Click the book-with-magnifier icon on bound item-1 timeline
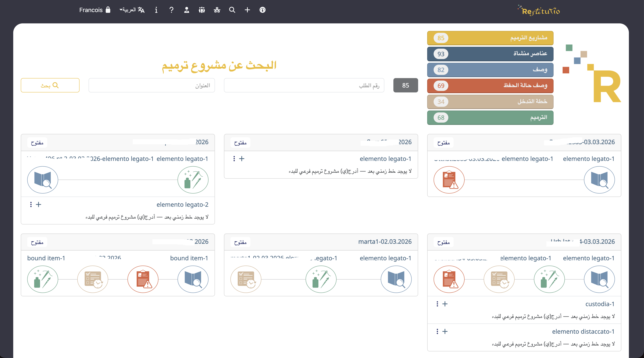The image size is (644, 358). pos(193,279)
